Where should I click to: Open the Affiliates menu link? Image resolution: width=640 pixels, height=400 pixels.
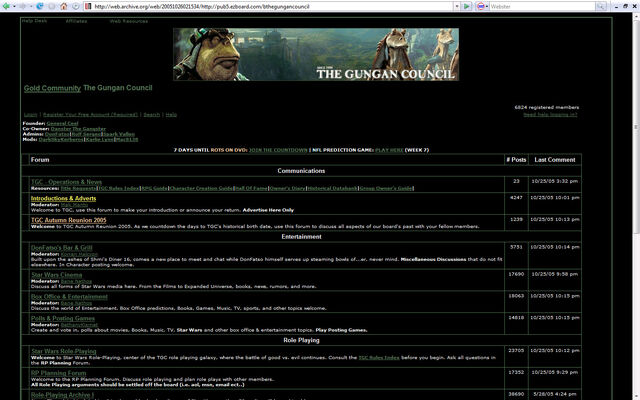click(76, 21)
